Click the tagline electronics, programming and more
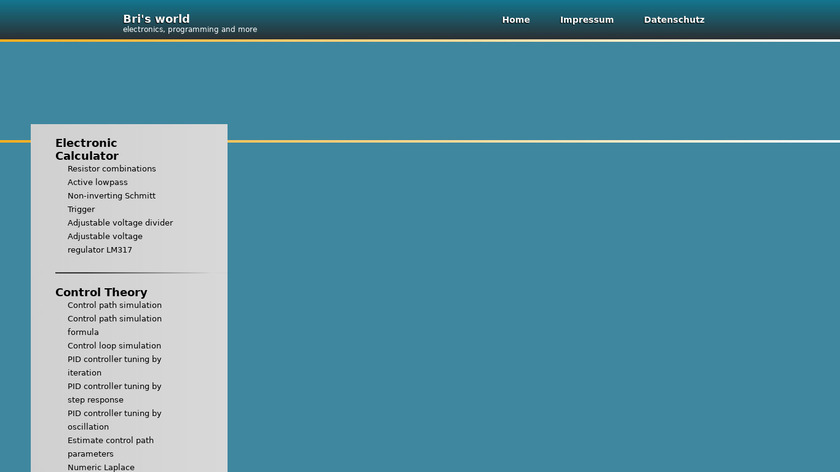Viewport: 840px width, 472px height. tap(190, 30)
